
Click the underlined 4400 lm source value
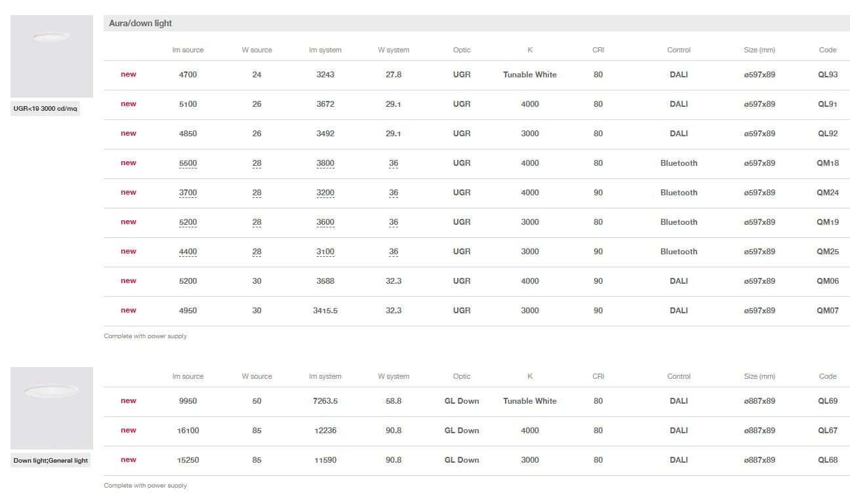click(x=188, y=252)
